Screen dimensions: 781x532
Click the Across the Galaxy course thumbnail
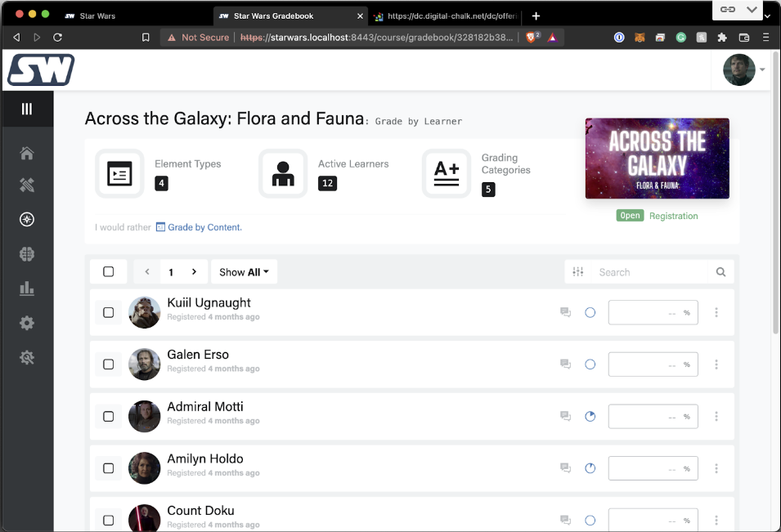657,159
